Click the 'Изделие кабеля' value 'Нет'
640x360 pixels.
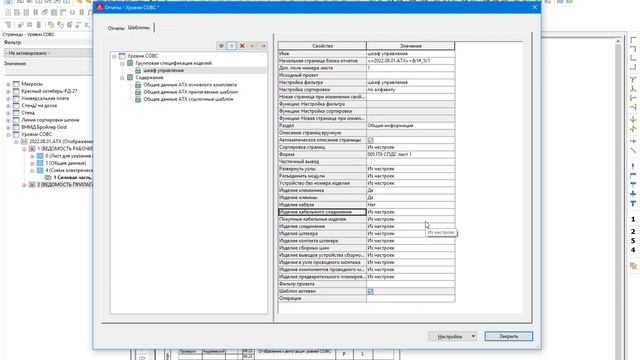click(x=411, y=205)
